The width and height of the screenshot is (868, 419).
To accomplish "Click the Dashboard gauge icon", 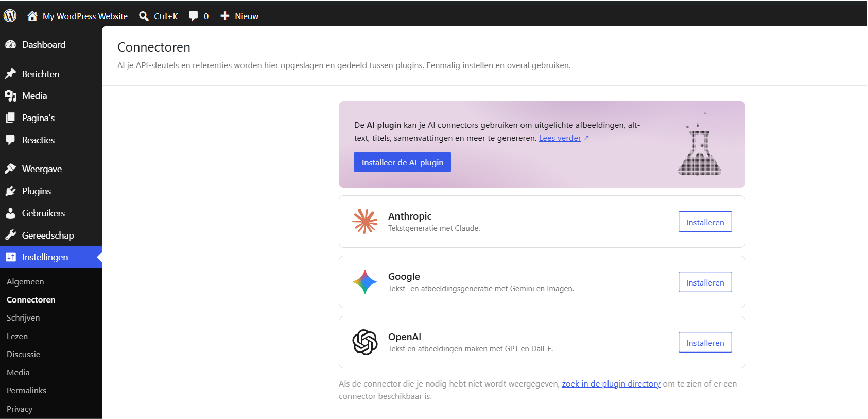I will (x=11, y=45).
